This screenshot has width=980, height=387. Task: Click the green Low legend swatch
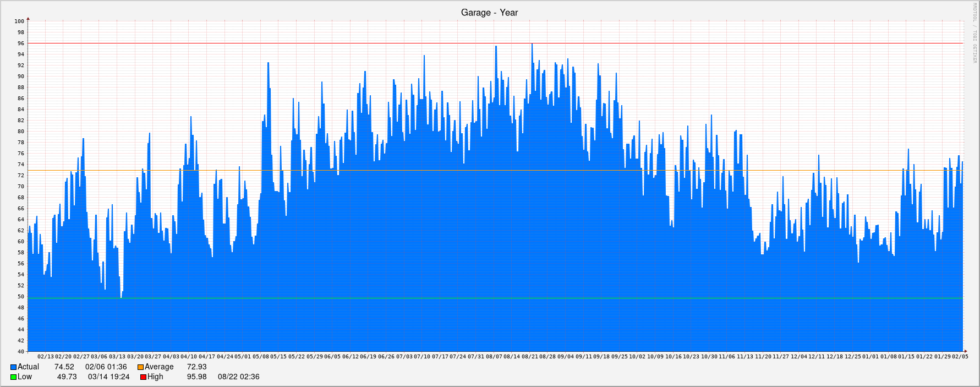tap(13, 377)
